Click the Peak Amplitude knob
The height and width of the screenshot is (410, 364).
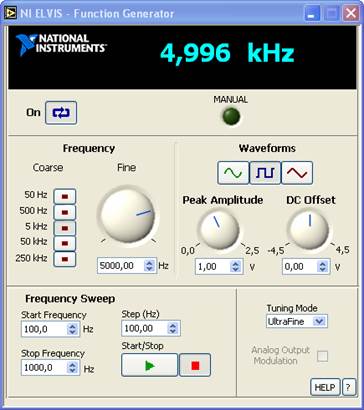click(219, 228)
